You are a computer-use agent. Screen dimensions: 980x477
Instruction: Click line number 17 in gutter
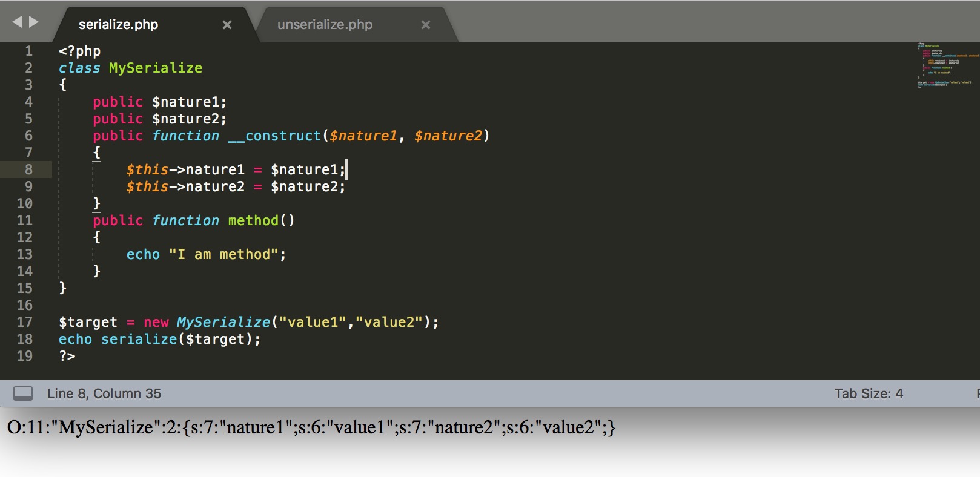pos(25,322)
